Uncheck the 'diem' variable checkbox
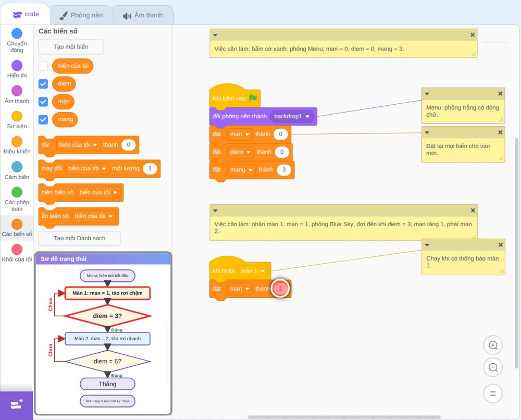521x420 pixels. pos(43,84)
